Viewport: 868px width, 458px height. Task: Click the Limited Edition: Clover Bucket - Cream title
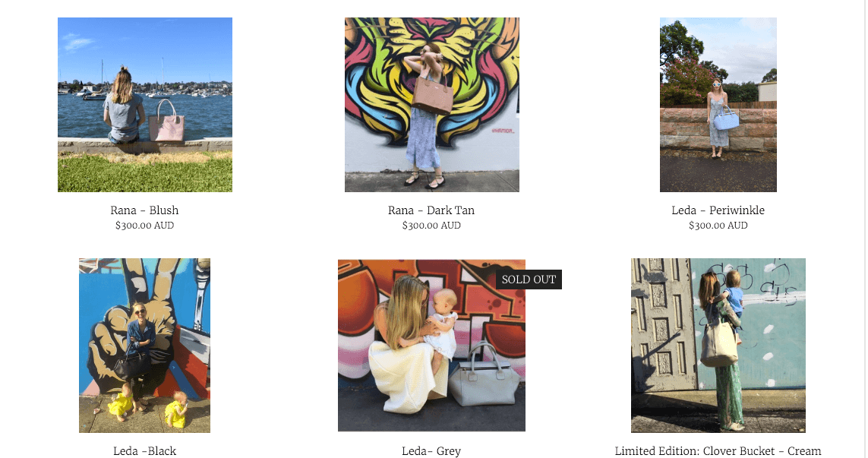click(x=718, y=451)
